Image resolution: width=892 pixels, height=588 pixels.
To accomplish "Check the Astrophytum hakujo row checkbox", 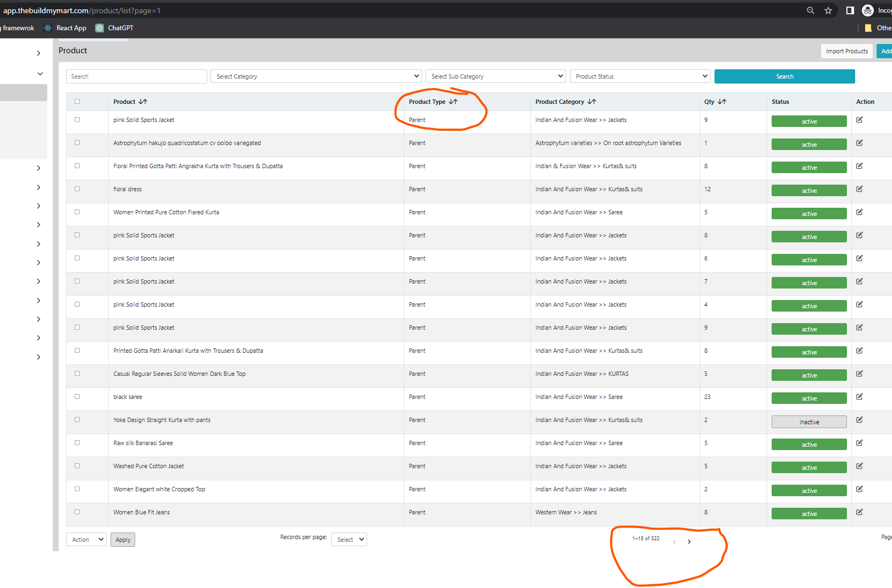I will [x=77, y=142].
